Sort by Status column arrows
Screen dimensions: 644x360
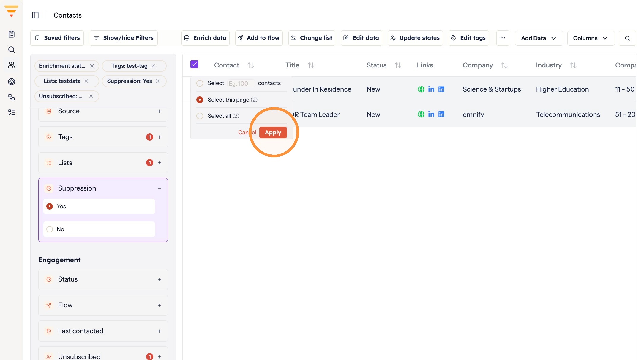point(398,65)
